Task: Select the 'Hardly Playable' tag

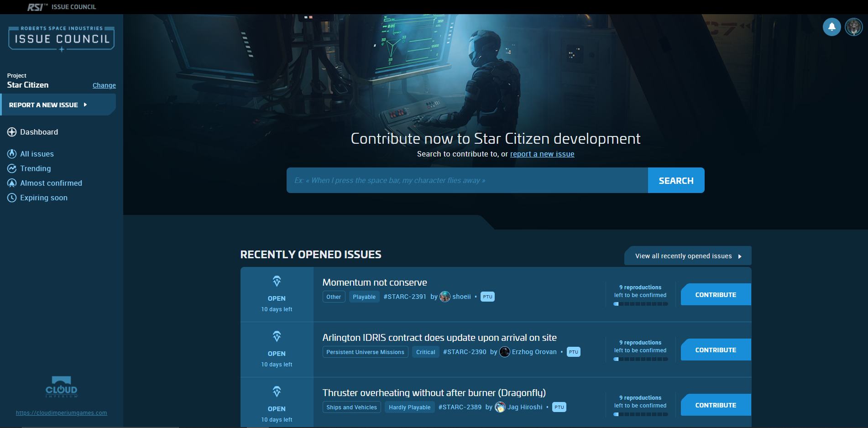Action: pos(409,407)
